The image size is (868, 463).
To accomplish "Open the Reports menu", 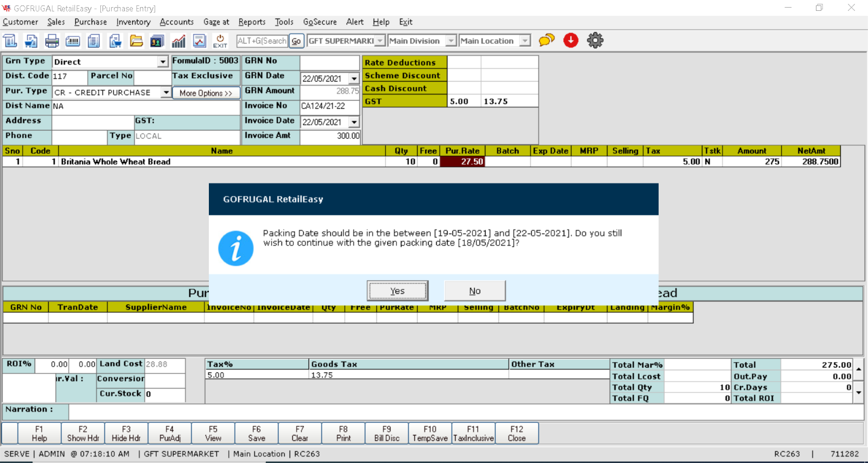I will 252,22.
